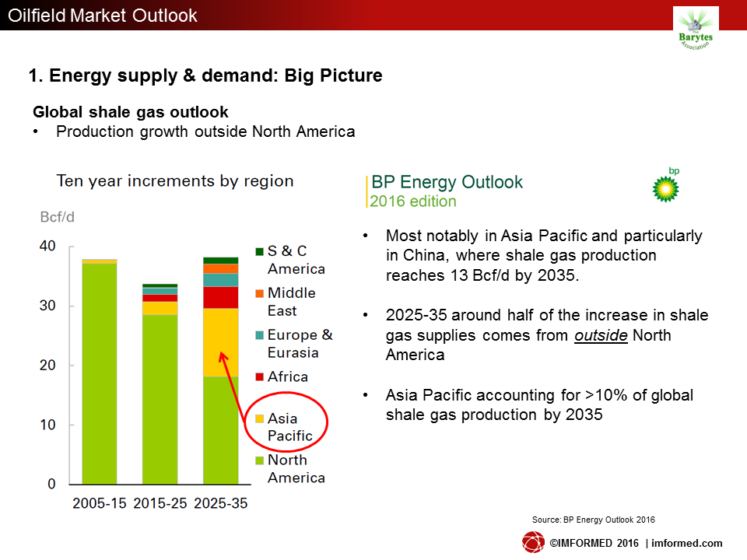
Task: Select the Middle East orange legend swatch
Action: click(x=260, y=293)
